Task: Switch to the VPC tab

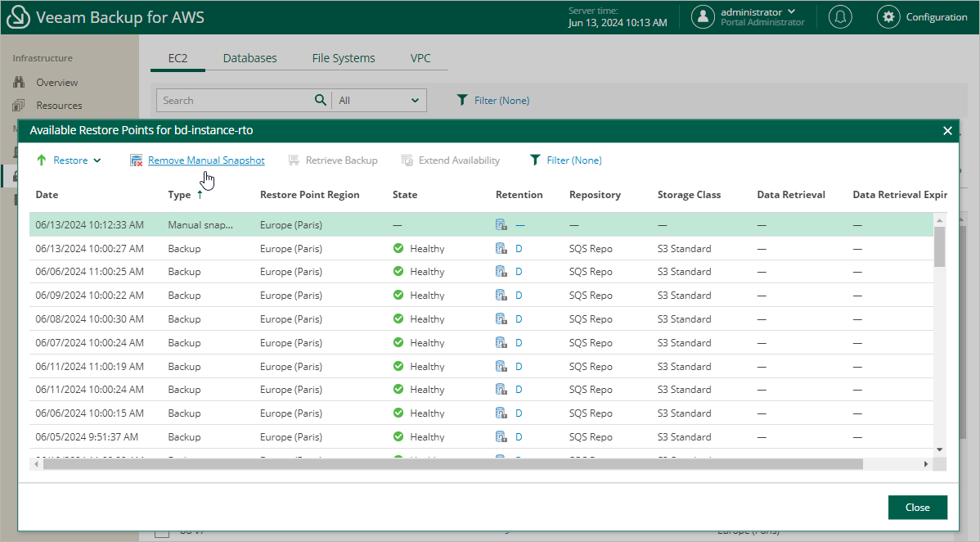Action: coord(420,58)
